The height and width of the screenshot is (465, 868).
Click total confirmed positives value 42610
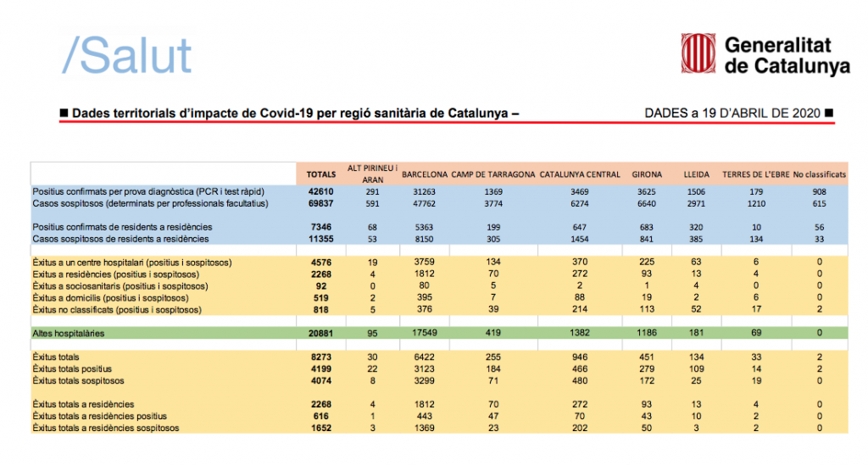321,192
